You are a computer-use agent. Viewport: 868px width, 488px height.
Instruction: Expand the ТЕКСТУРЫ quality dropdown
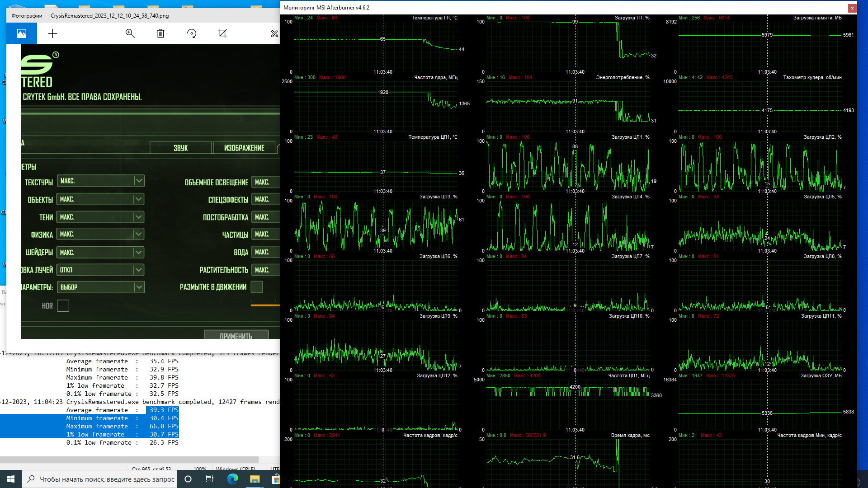(x=139, y=181)
